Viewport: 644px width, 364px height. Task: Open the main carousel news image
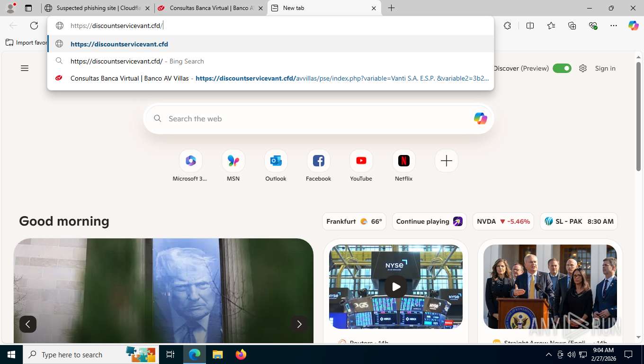click(x=163, y=291)
